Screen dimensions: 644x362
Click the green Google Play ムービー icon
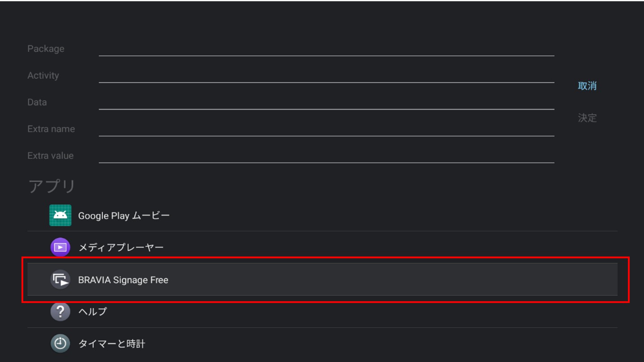pos(60,215)
